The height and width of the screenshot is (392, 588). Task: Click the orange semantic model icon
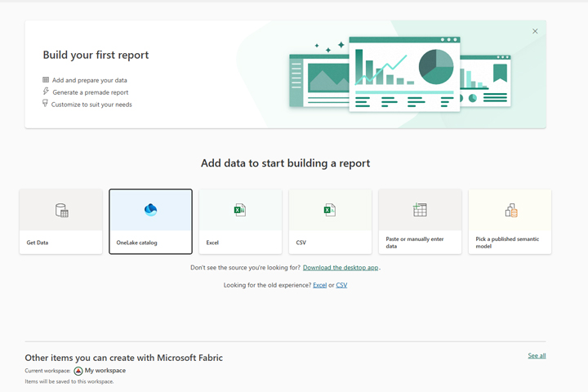coord(510,211)
